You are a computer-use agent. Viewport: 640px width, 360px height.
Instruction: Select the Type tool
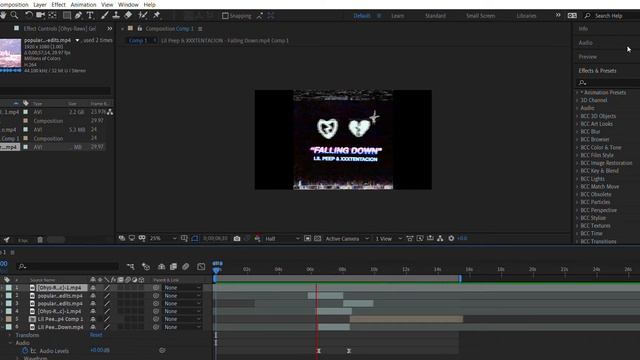click(90, 15)
